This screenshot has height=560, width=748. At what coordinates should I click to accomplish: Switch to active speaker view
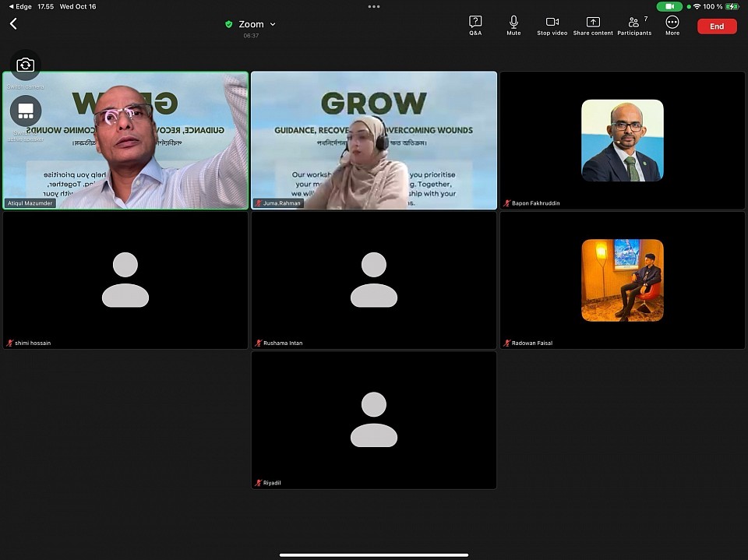pos(25,111)
